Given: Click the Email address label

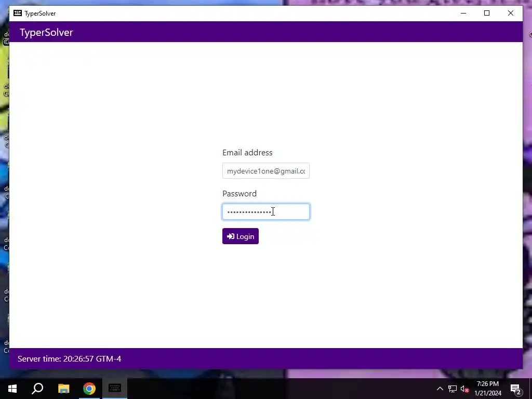Looking at the screenshot, I should pyautogui.click(x=247, y=152).
